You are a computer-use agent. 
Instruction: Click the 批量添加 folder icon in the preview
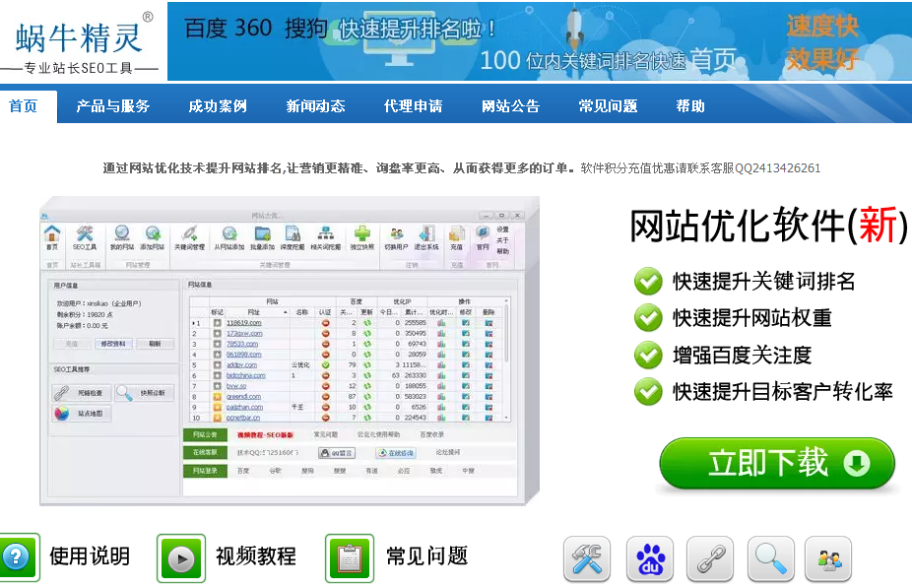click(262, 237)
